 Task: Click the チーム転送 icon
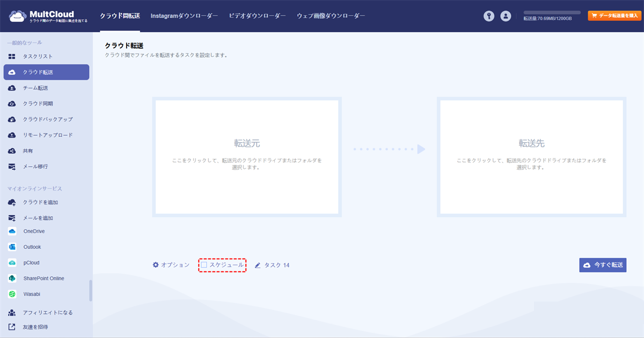point(12,88)
